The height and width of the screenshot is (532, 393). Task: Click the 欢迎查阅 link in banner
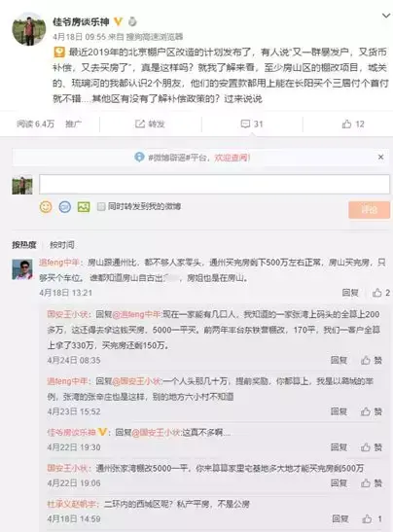tap(232, 158)
